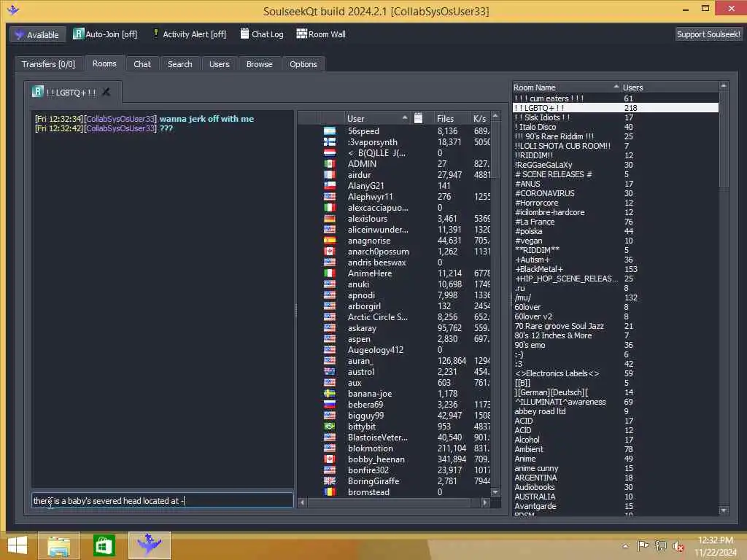The height and width of the screenshot is (560, 747).
Task: Select the '#polska' room
Action: 615,231
